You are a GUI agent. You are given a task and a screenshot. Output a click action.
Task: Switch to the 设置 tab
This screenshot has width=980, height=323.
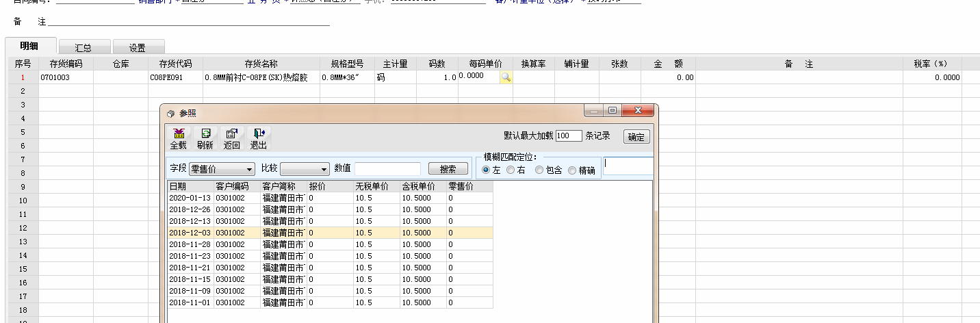coord(138,47)
